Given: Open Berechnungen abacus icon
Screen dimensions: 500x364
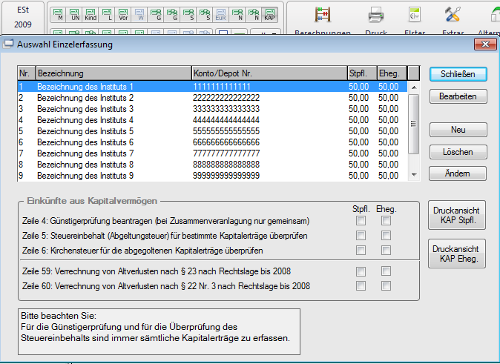Looking at the screenshot, I should click(323, 15).
